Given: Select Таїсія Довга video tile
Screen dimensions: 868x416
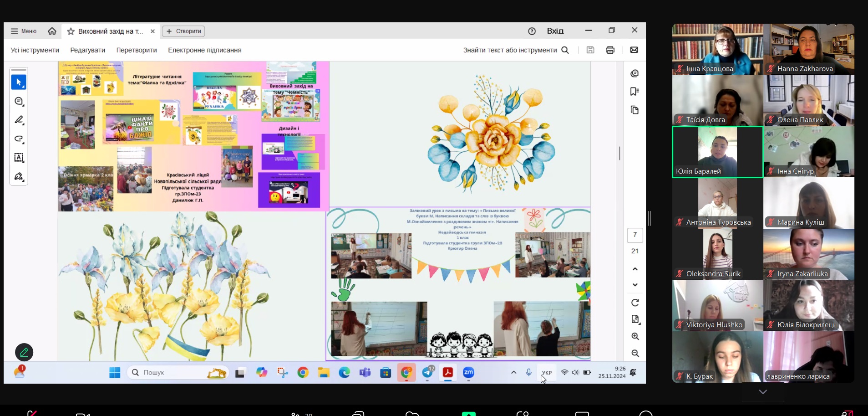Looking at the screenshot, I should click(x=717, y=100).
